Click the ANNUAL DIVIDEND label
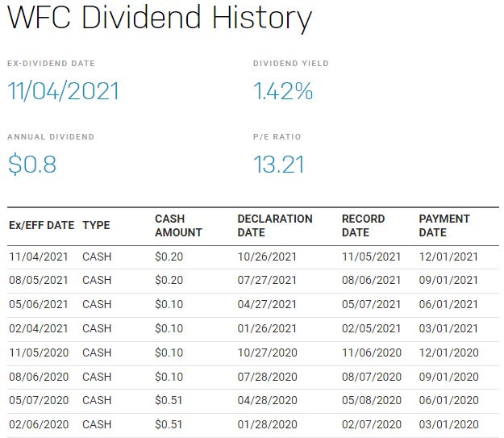The image size is (504, 438). click(x=51, y=136)
